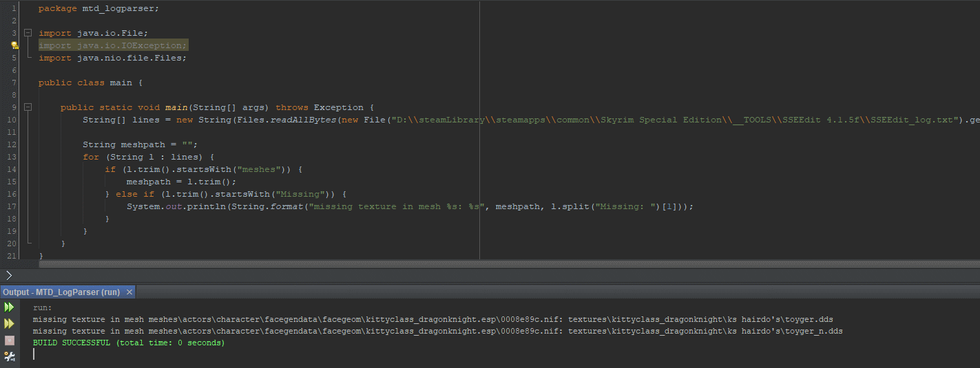Click 'String meshpath = "";' statement
Screen dimensions: 980x368
pyautogui.click(x=140, y=144)
